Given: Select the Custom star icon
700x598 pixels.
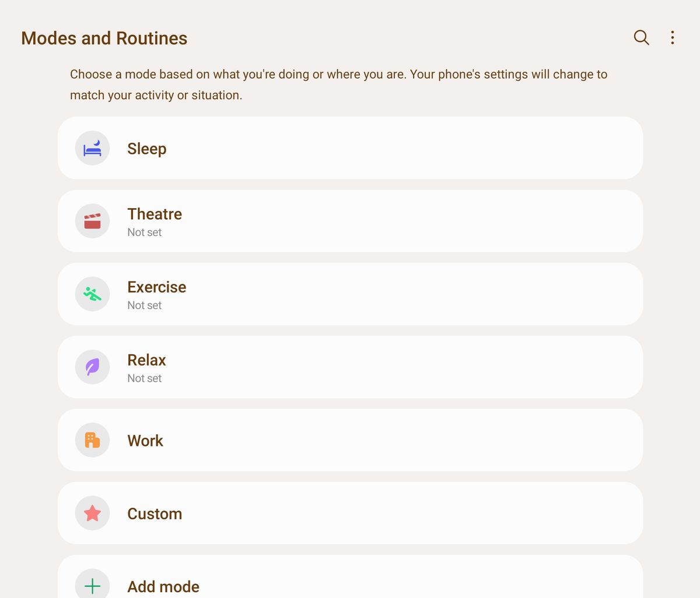Looking at the screenshot, I should point(92,513).
